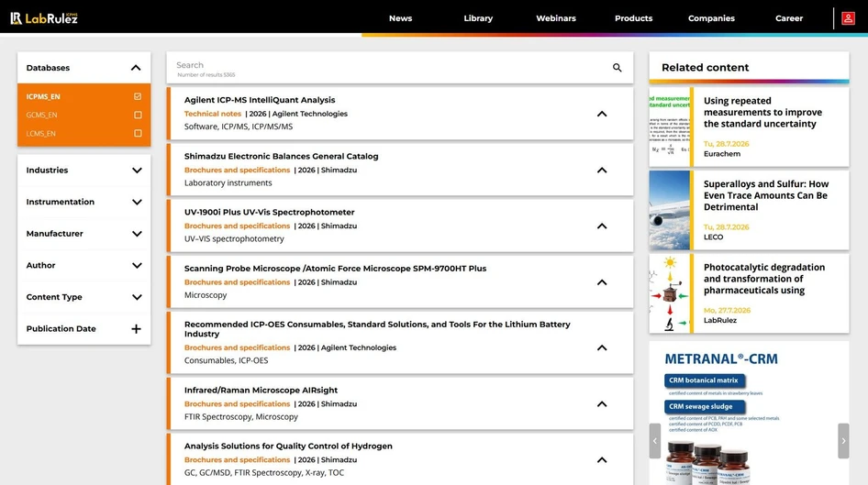Open Recommended ICP-OES Consumables title
Image resolution: width=868 pixels, height=485 pixels.
click(x=377, y=329)
